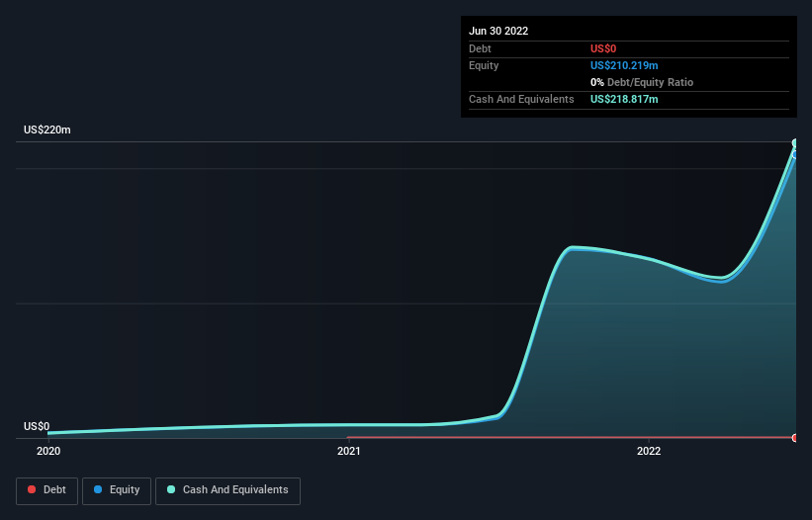Click the 2022 x-axis label
Screen dimensions: 812x520
point(649,451)
